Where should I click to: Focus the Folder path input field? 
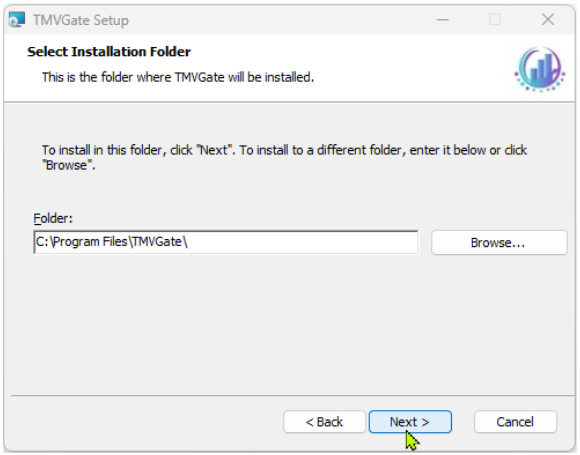pos(226,242)
